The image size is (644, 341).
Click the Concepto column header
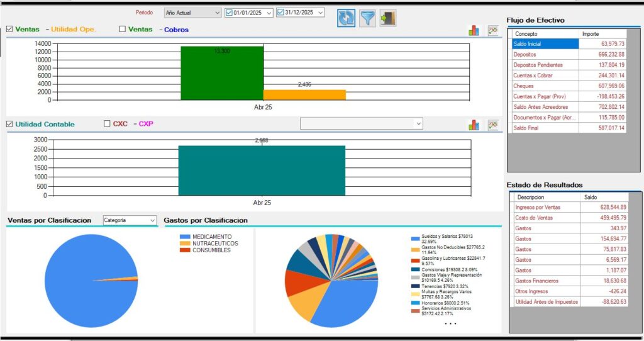click(545, 34)
